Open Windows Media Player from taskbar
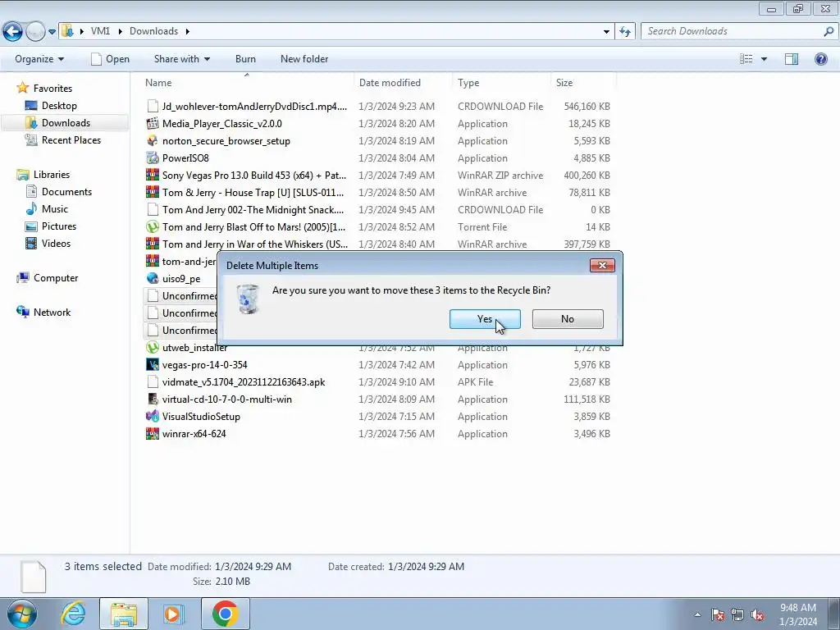Screen dimensions: 840x630 click(173, 614)
